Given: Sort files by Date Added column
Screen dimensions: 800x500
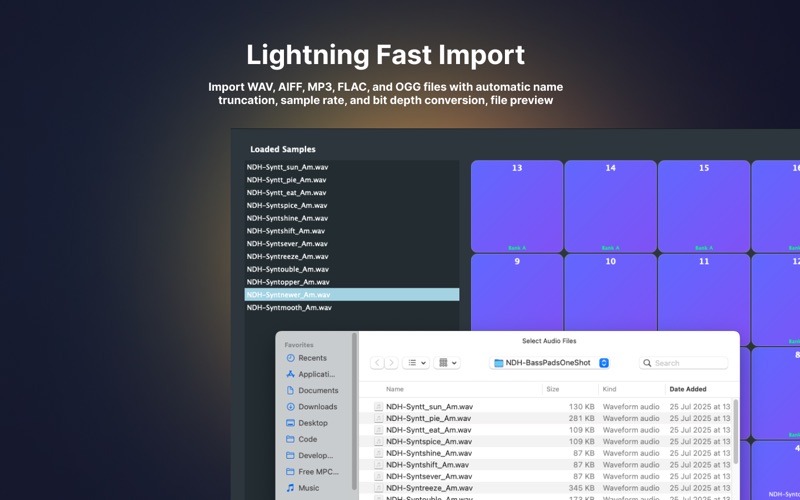Looking at the screenshot, I should click(688, 389).
